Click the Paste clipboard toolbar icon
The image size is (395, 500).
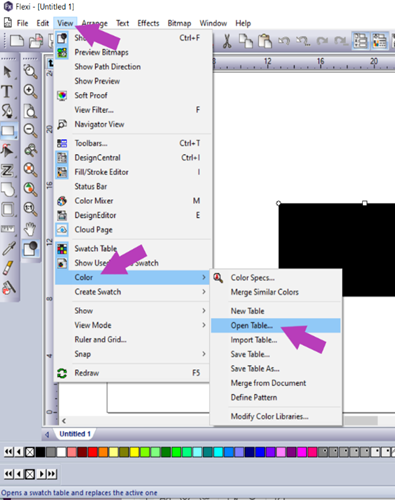(265, 41)
